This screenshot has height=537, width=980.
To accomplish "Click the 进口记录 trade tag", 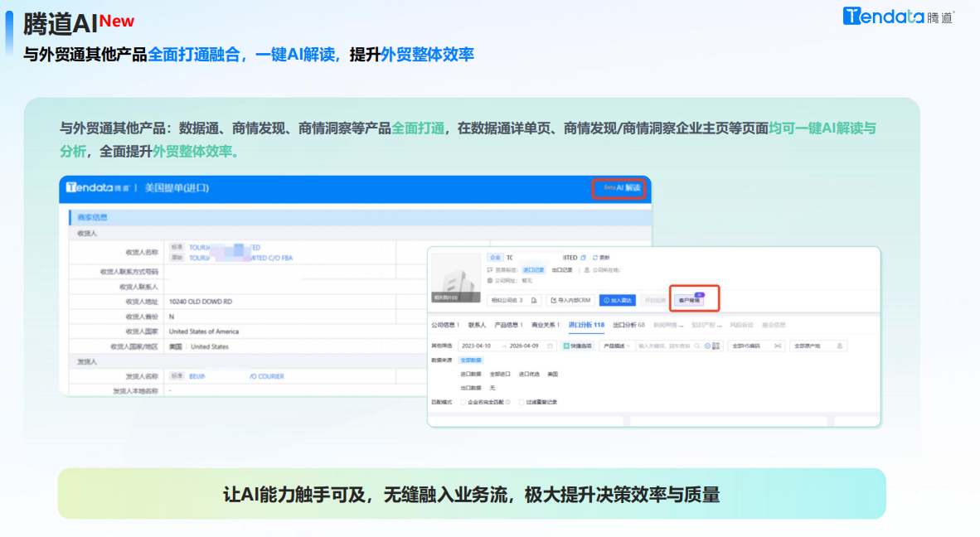I will 534,270.
